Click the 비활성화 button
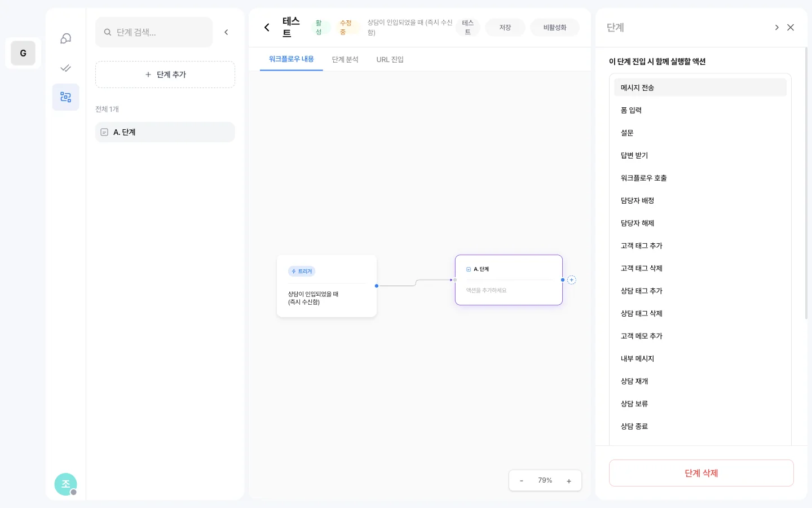The width and height of the screenshot is (812, 508). (x=555, y=27)
